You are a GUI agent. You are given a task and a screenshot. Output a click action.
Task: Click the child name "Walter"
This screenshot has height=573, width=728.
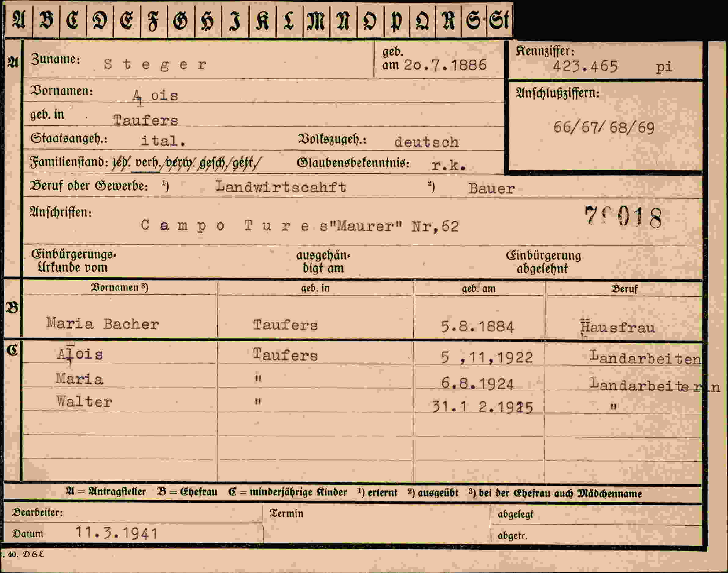[84, 402]
